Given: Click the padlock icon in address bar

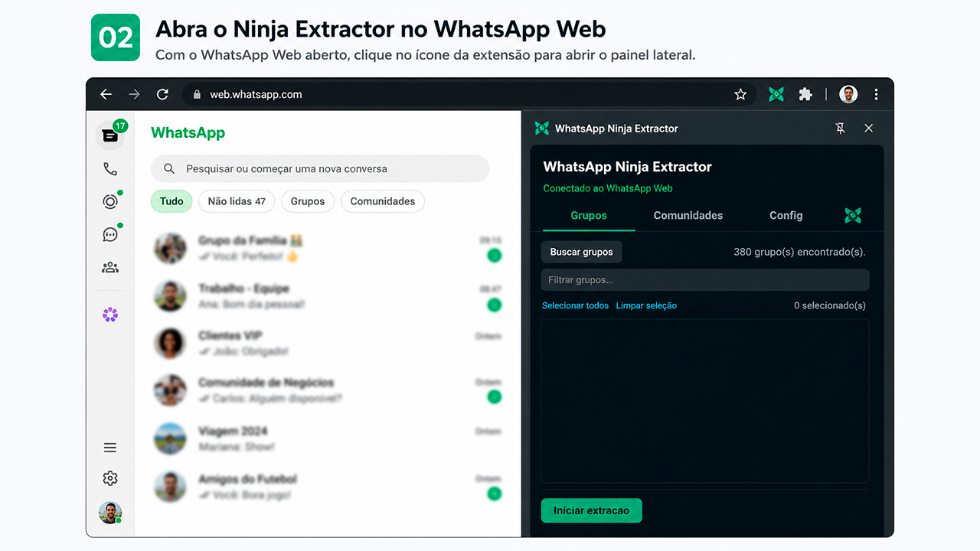Looking at the screenshot, I should pos(197,94).
